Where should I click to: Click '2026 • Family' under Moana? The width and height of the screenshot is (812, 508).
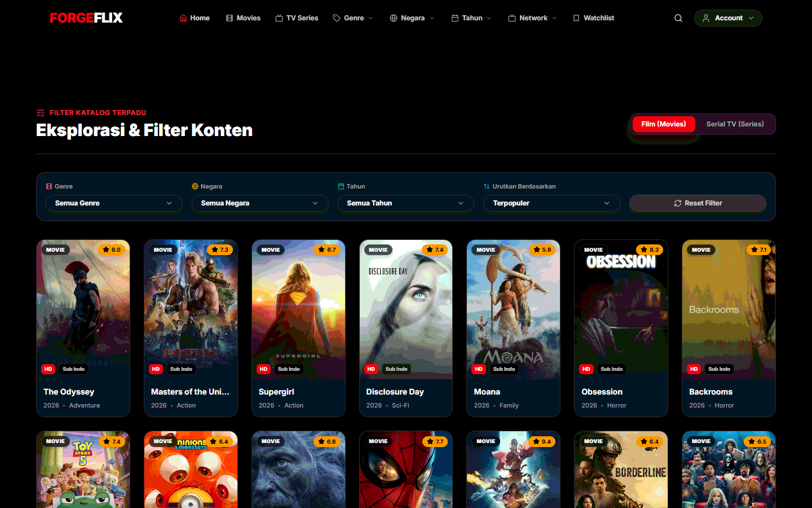[x=496, y=405]
